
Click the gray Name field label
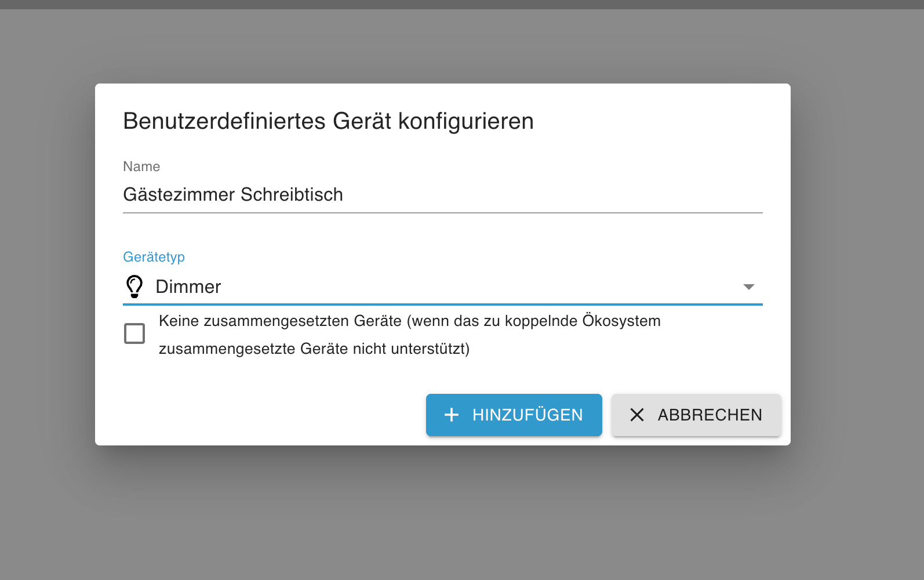coord(141,166)
